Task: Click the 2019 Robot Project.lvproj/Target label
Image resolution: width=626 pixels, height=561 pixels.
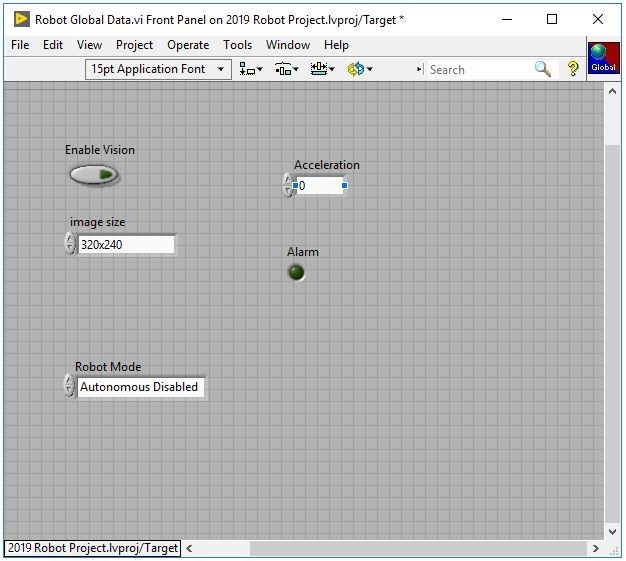Action: 92,548
